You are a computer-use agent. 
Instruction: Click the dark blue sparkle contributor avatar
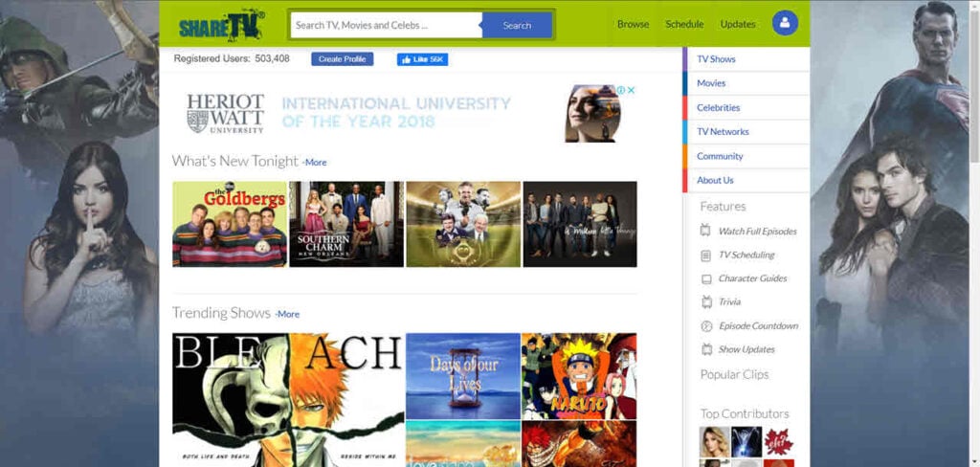coord(746,442)
